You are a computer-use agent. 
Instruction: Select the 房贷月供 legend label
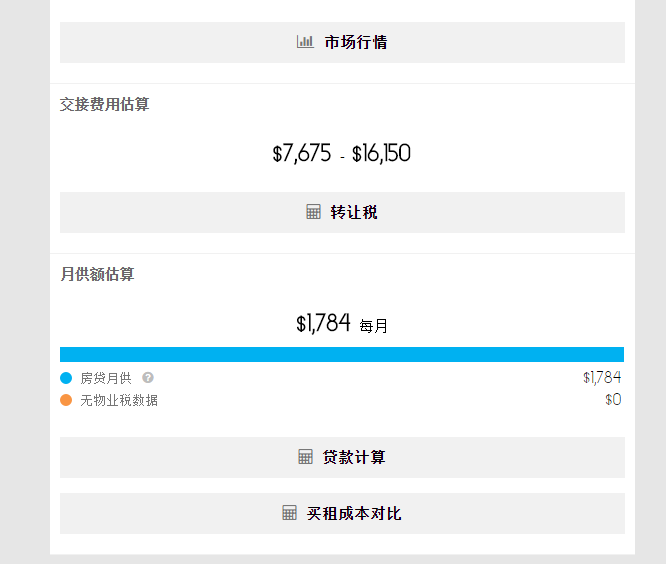pos(106,378)
